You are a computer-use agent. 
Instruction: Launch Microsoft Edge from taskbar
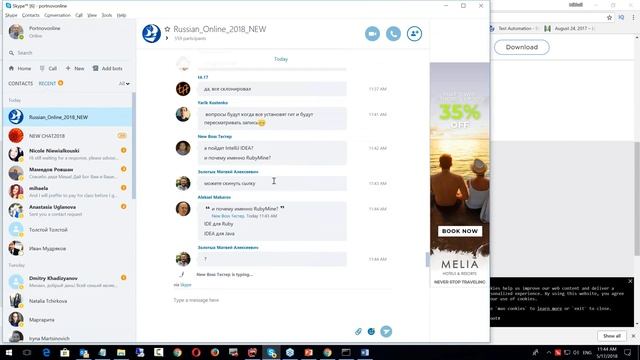coord(46,352)
